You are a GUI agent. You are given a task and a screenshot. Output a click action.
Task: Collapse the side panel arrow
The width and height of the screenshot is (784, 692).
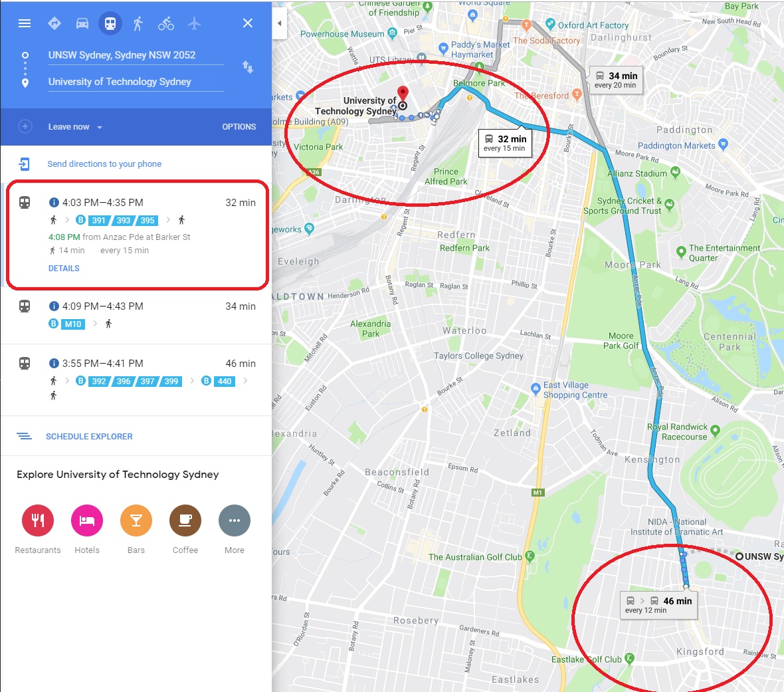click(x=280, y=23)
